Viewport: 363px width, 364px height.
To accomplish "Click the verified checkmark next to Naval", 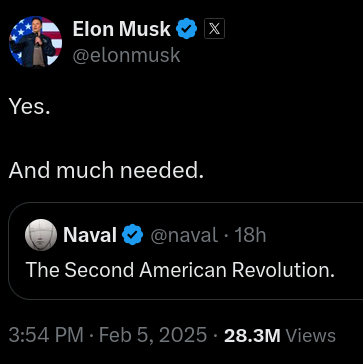I will (x=133, y=235).
